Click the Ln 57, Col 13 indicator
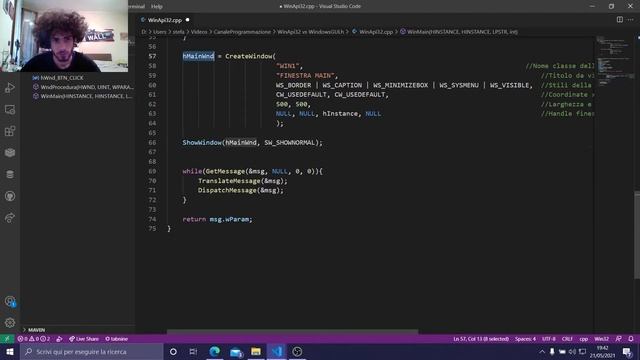 point(481,339)
